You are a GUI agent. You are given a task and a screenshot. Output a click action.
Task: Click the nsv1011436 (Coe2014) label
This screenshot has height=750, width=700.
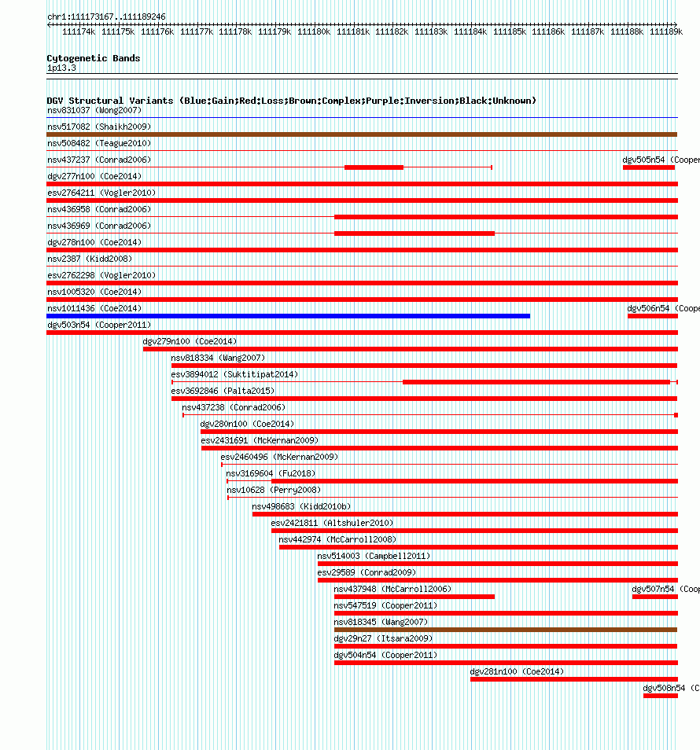[94, 308]
